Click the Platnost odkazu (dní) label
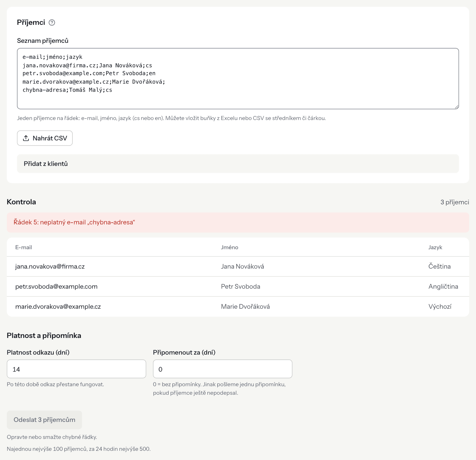This screenshot has width=476, height=460. pos(38,353)
